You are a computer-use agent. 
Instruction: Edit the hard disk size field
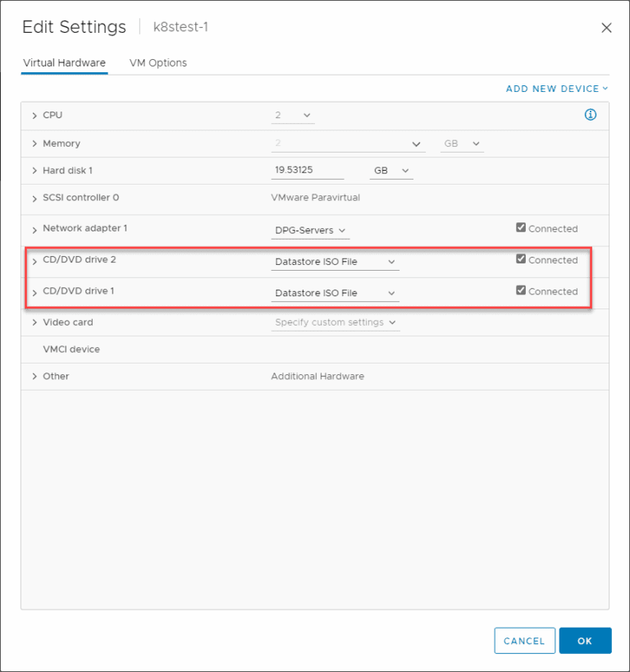click(307, 169)
